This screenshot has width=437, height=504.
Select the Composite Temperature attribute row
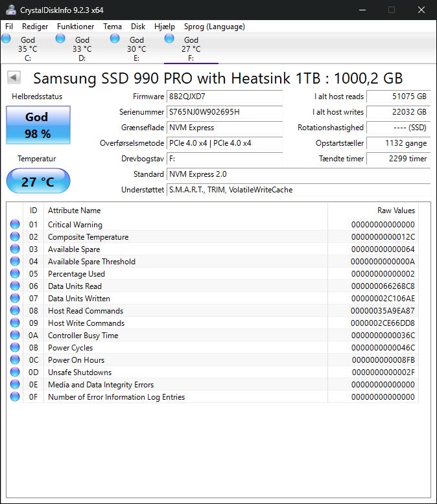tap(88, 237)
